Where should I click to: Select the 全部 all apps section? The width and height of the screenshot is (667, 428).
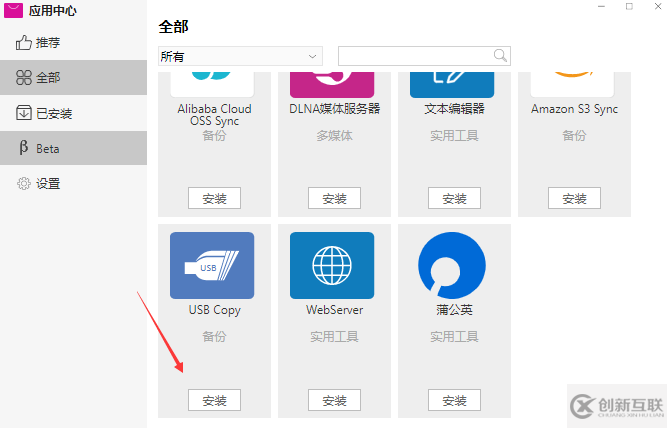pos(73,77)
